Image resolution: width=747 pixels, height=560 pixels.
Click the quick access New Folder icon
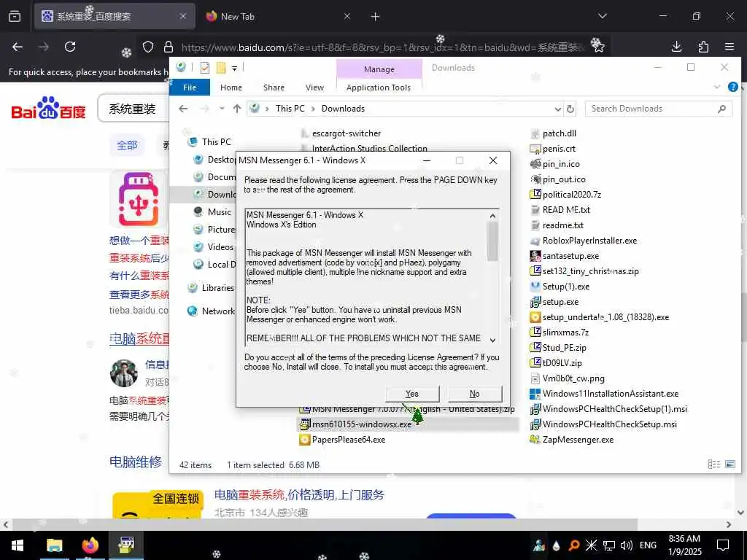pyautogui.click(x=221, y=68)
